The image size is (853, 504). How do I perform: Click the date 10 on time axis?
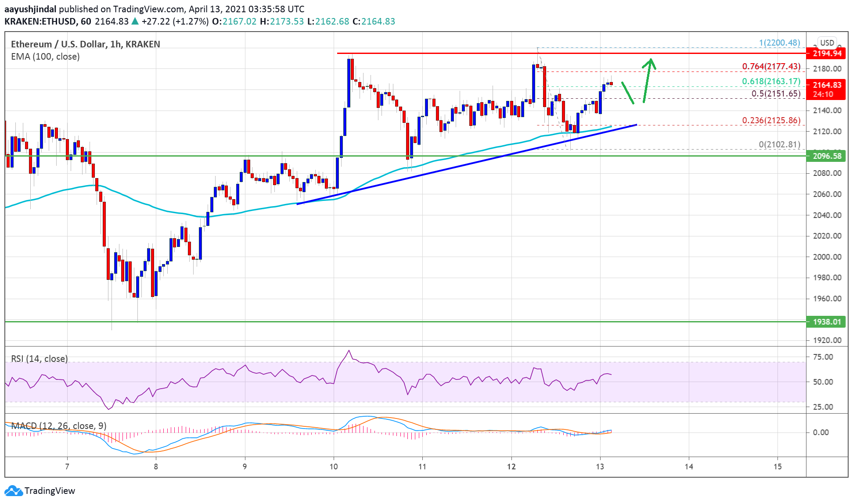pos(334,466)
